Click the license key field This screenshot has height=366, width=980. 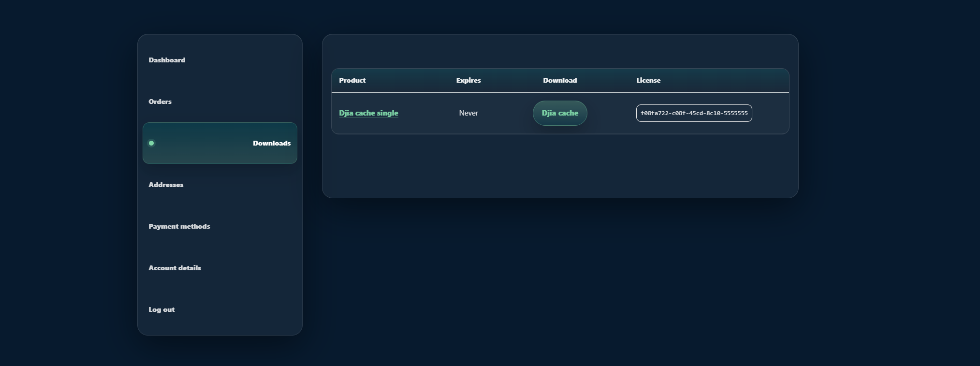click(x=694, y=113)
